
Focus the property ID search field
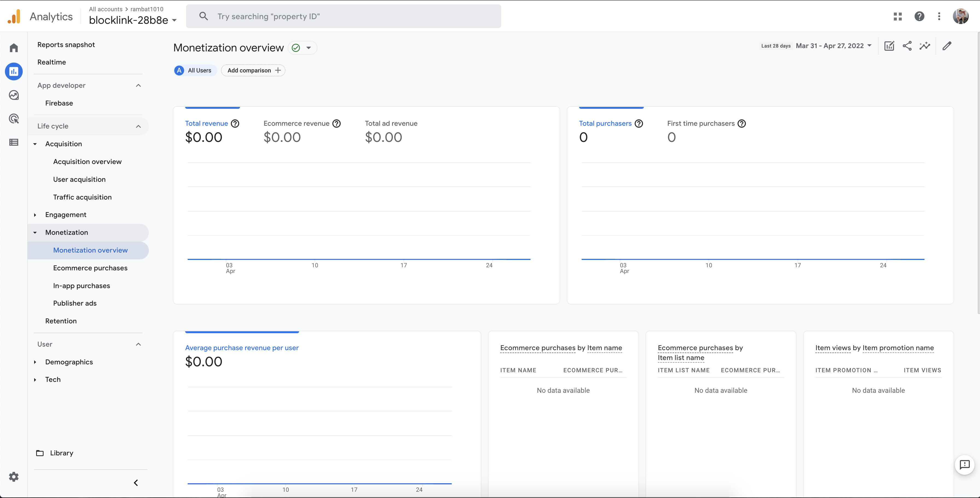click(343, 16)
